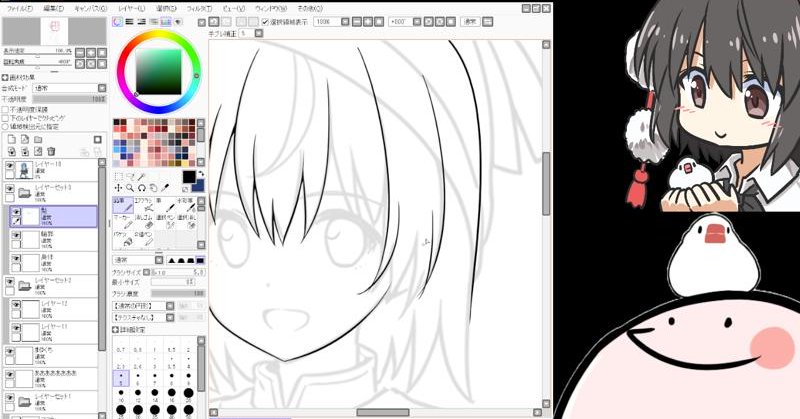Viewport: 800px width, 419px height.
Task: Collapse the 画材効果 section
Action: pos(5,77)
